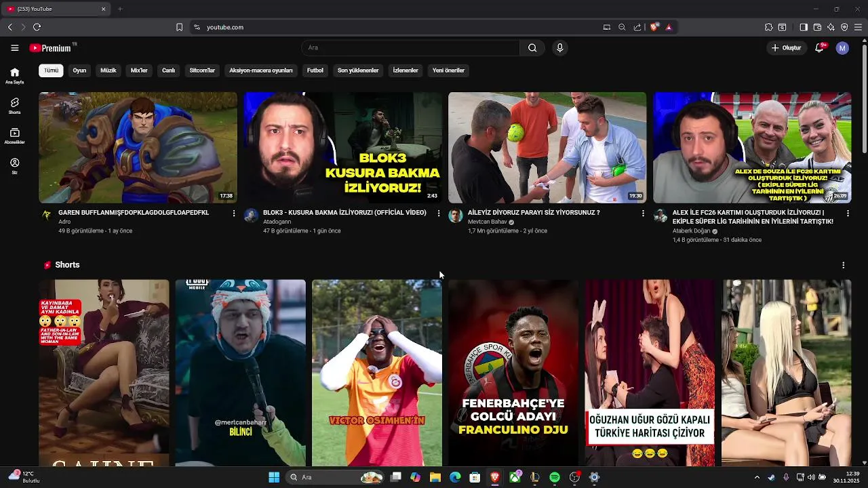
Task: Select the Aksiyon-macera oyunları chip
Action: click(x=261, y=70)
